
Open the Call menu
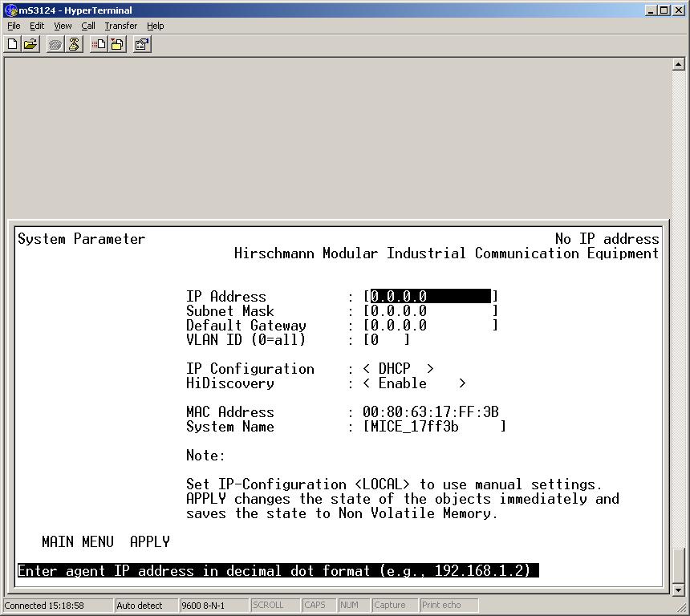click(x=88, y=26)
